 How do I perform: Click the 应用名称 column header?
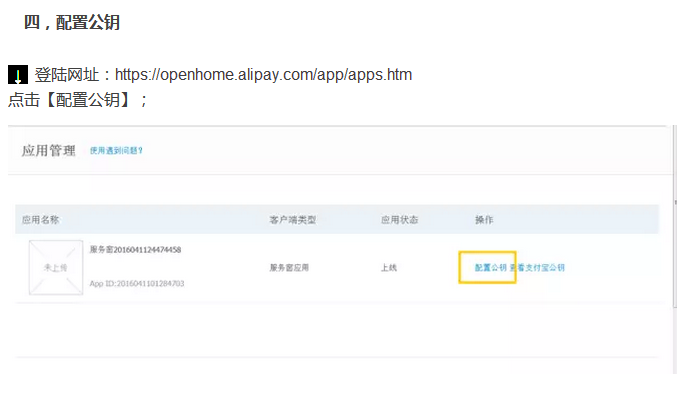[x=40, y=220]
